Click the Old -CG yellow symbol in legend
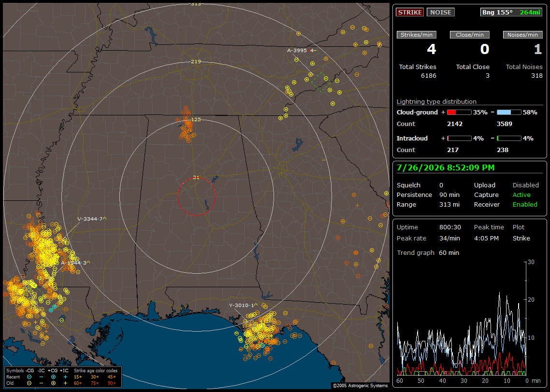The width and height of the screenshot is (550, 392). point(29,383)
